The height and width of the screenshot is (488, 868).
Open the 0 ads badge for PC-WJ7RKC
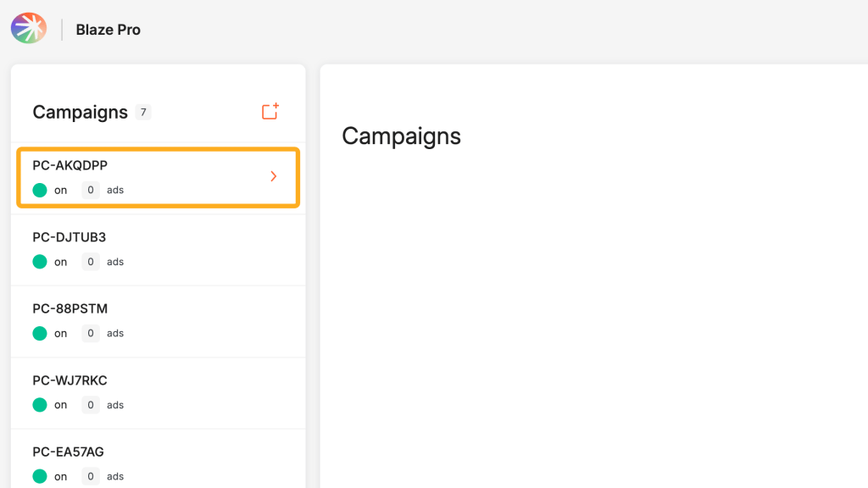91,405
